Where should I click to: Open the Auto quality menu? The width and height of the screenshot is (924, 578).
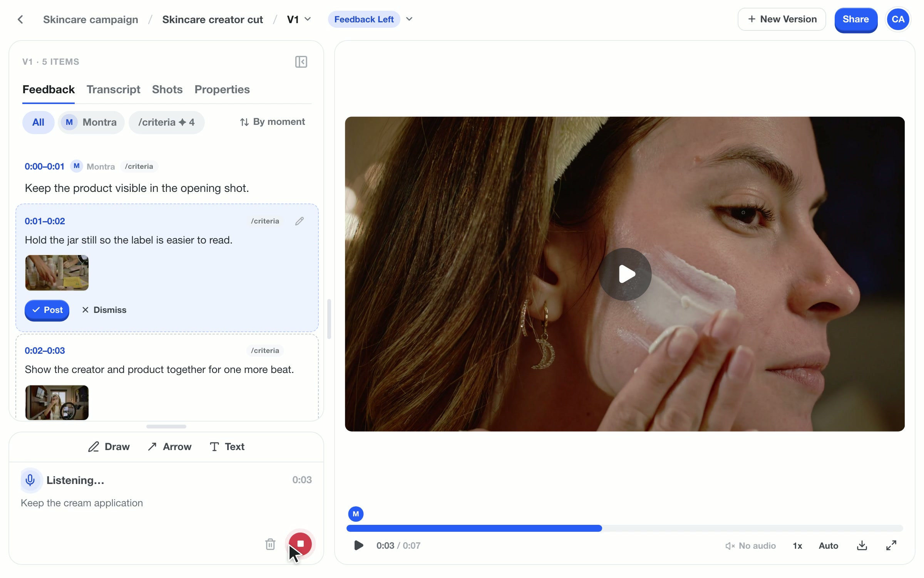pyautogui.click(x=829, y=546)
